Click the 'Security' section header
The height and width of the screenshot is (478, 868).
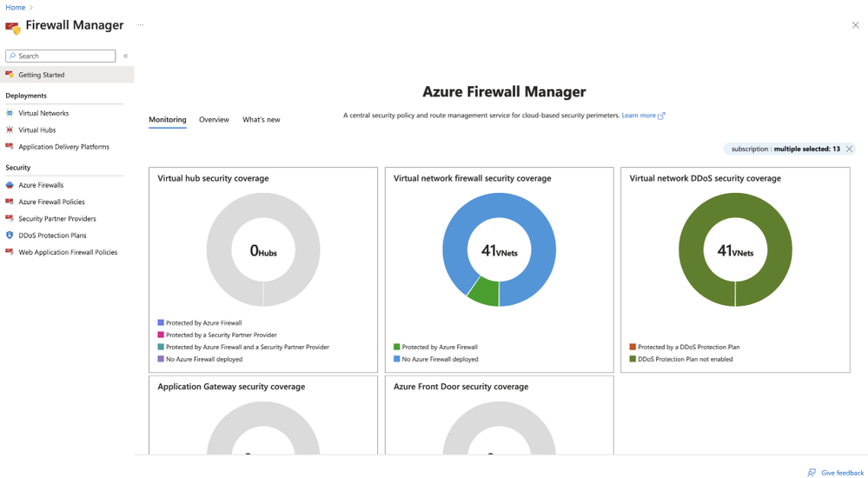(x=17, y=167)
